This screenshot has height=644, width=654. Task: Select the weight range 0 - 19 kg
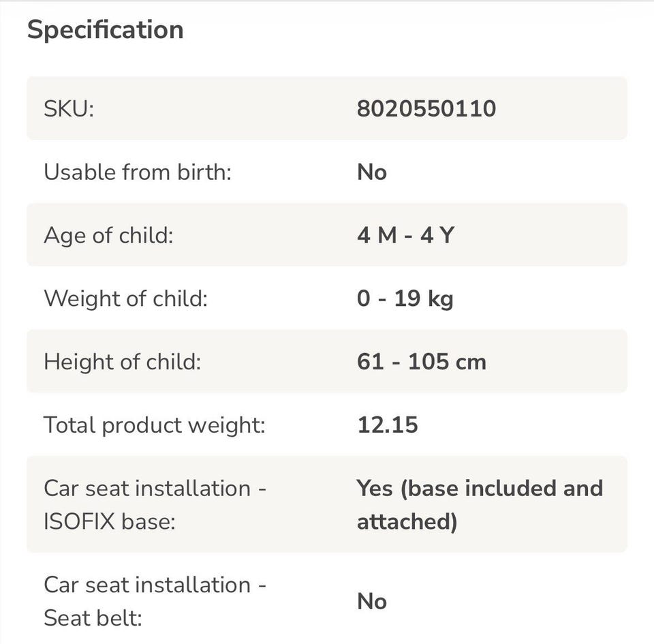pos(405,298)
